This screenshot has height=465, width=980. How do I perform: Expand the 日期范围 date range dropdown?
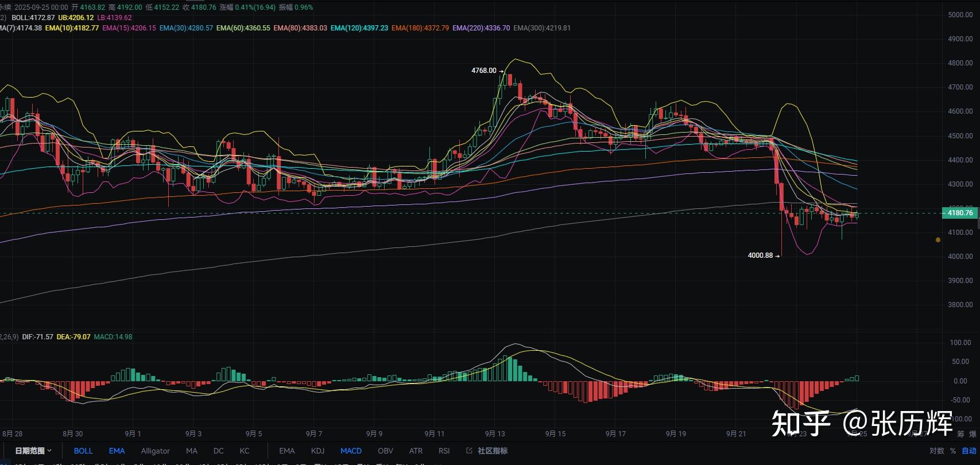[33, 451]
